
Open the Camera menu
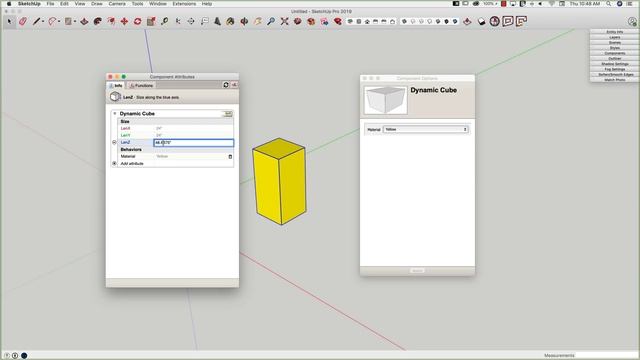point(117,4)
